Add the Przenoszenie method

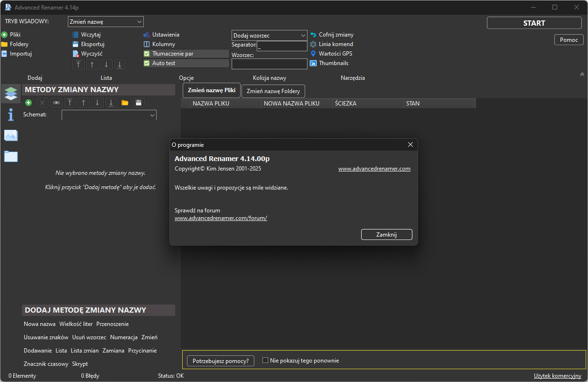[x=112, y=324]
